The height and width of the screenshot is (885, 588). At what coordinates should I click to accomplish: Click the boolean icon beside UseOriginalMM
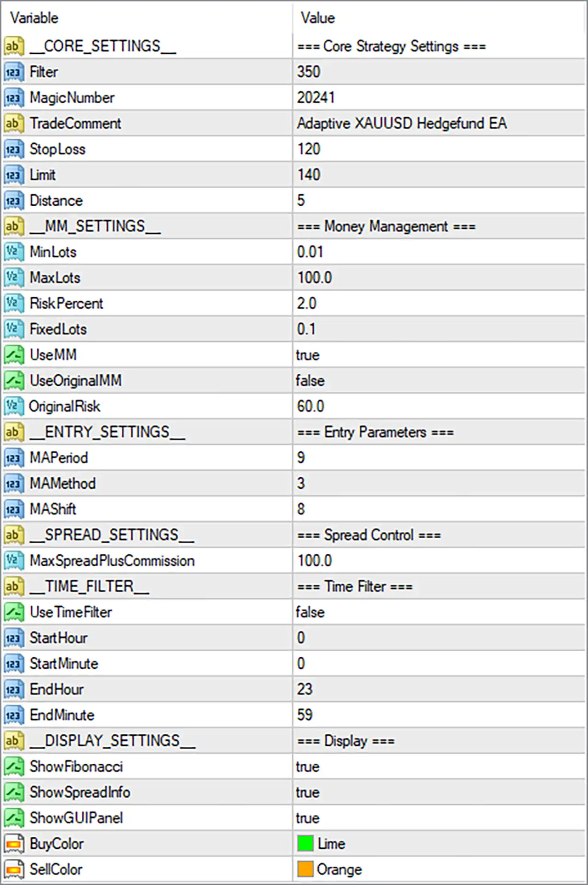(x=13, y=381)
